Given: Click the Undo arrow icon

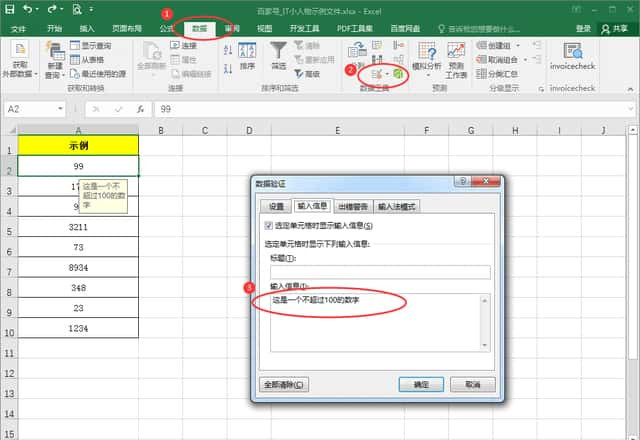Looking at the screenshot, I should (x=27, y=9).
